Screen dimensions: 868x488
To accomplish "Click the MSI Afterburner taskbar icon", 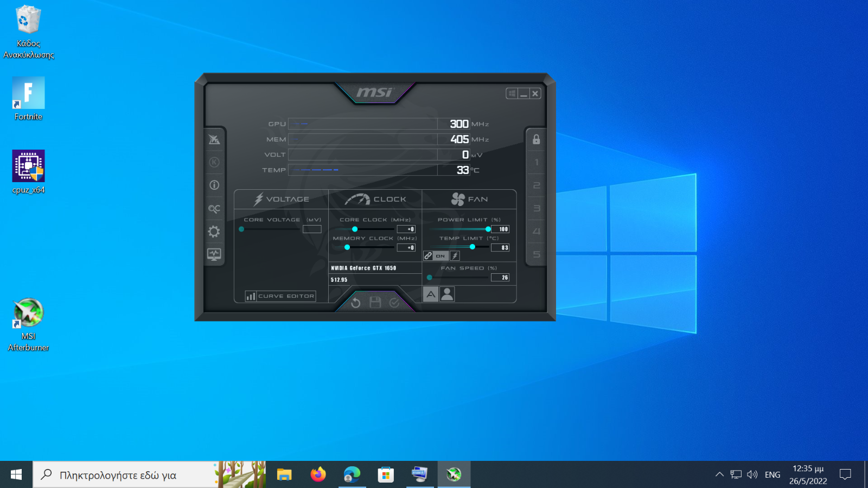I will click(454, 474).
